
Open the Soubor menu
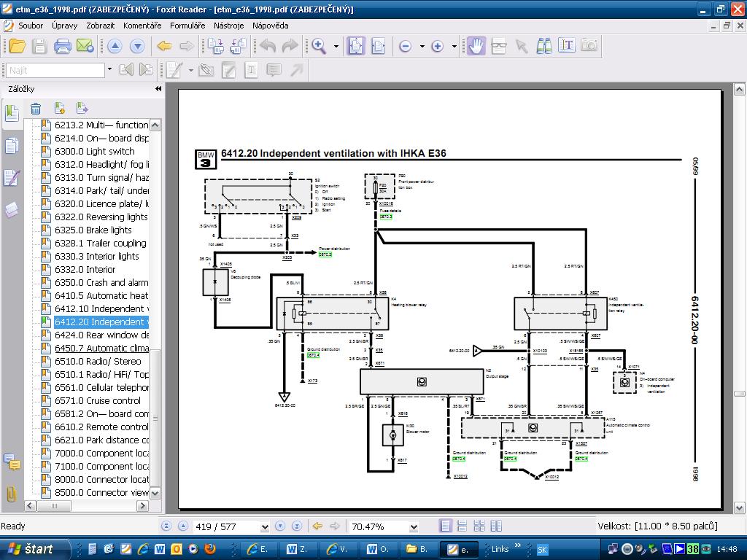click(x=31, y=26)
